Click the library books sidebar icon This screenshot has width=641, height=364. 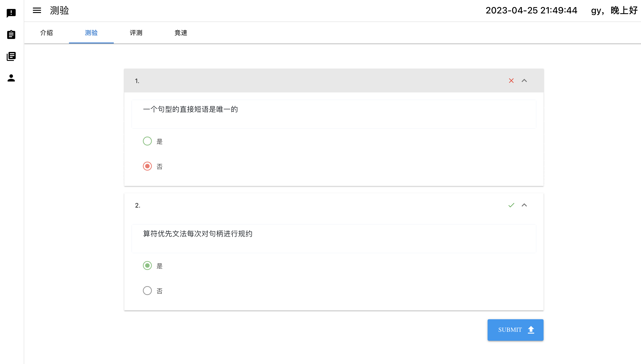point(11,56)
